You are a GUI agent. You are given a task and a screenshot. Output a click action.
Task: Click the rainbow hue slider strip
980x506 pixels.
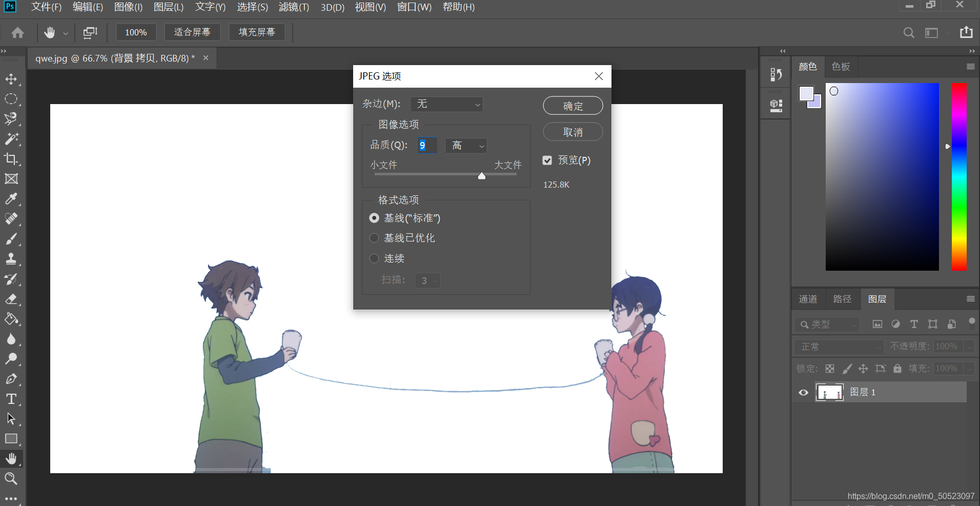point(959,176)
